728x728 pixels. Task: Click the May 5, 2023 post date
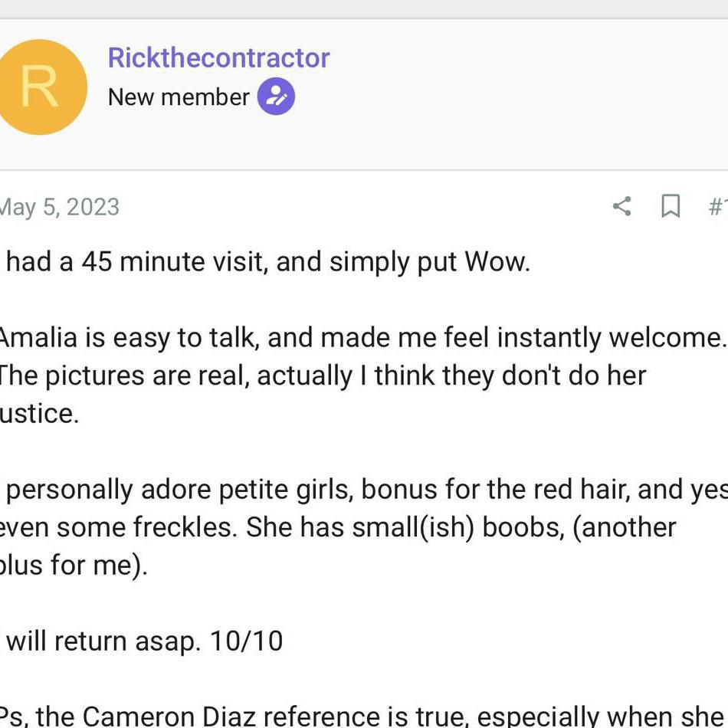[x=59, y=207]
